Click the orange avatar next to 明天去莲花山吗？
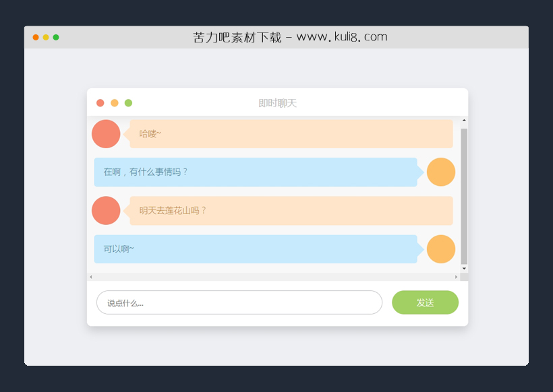 (x=106, y=210)
